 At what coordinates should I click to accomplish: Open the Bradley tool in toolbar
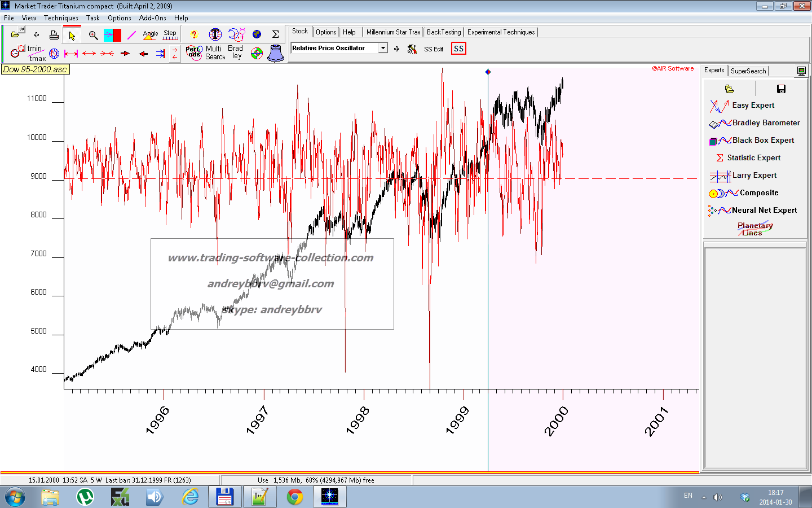coord(236,52)
